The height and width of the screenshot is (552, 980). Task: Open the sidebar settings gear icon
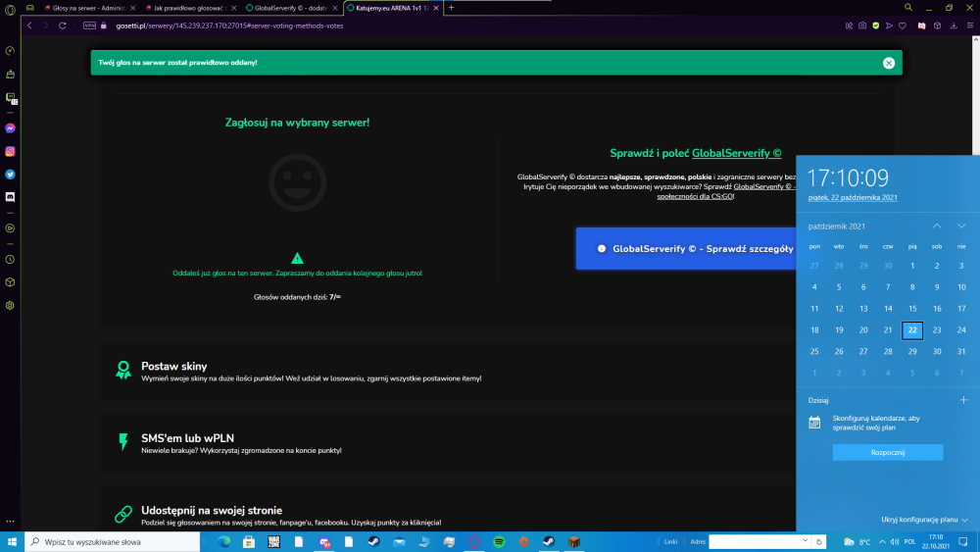point(10,306)
